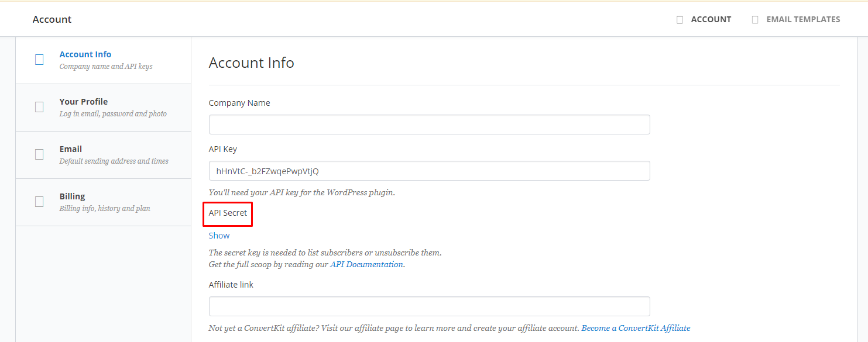
Task: Click the Account Info sidebar icon
Action: click(x=39, y=60)
